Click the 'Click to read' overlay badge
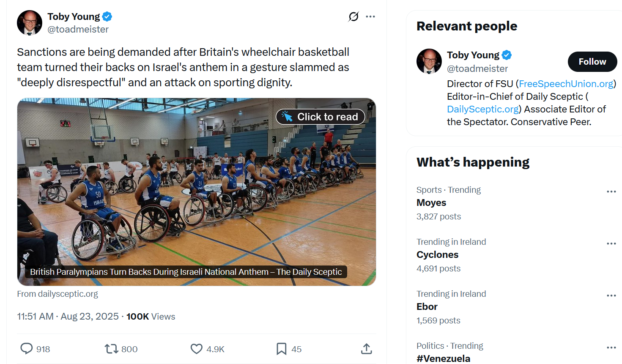Screen dimensions: 622x364 point(321,117)
